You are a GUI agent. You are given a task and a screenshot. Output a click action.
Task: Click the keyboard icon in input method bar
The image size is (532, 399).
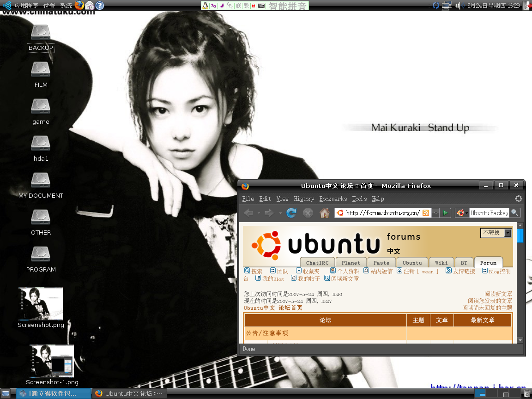pyautogui.click(x=261, y=6)
